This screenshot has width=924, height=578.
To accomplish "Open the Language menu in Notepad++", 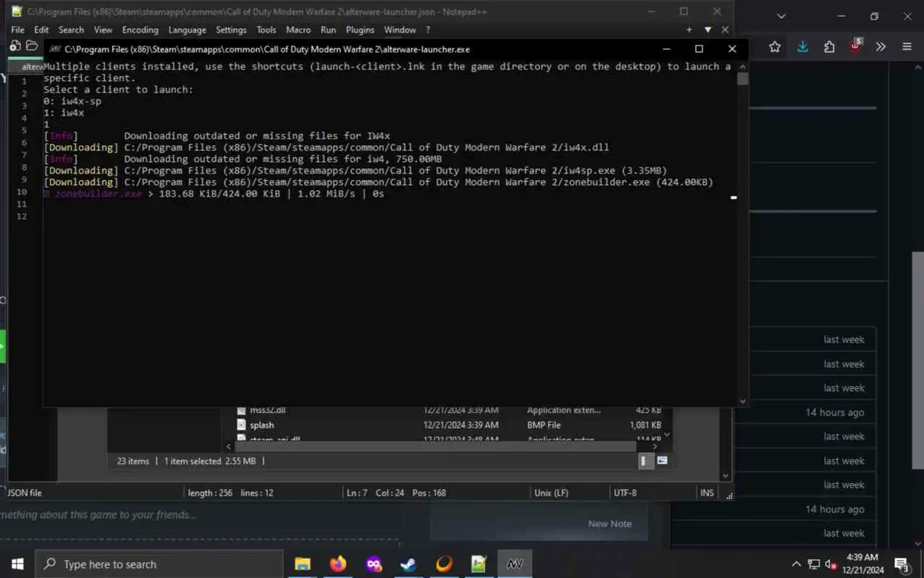I will 187,30.
